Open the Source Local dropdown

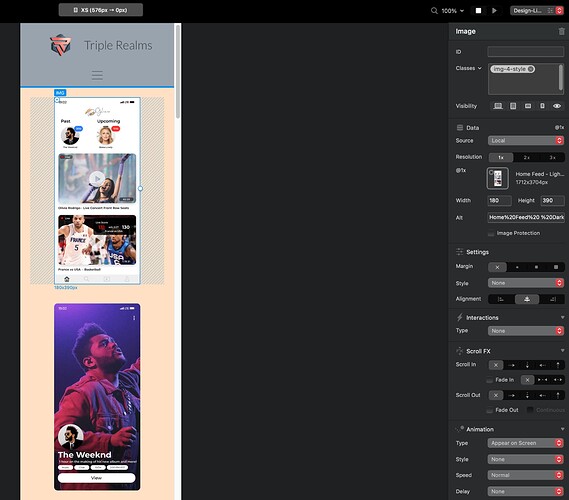pyautogui.click(x=525, y=140)
